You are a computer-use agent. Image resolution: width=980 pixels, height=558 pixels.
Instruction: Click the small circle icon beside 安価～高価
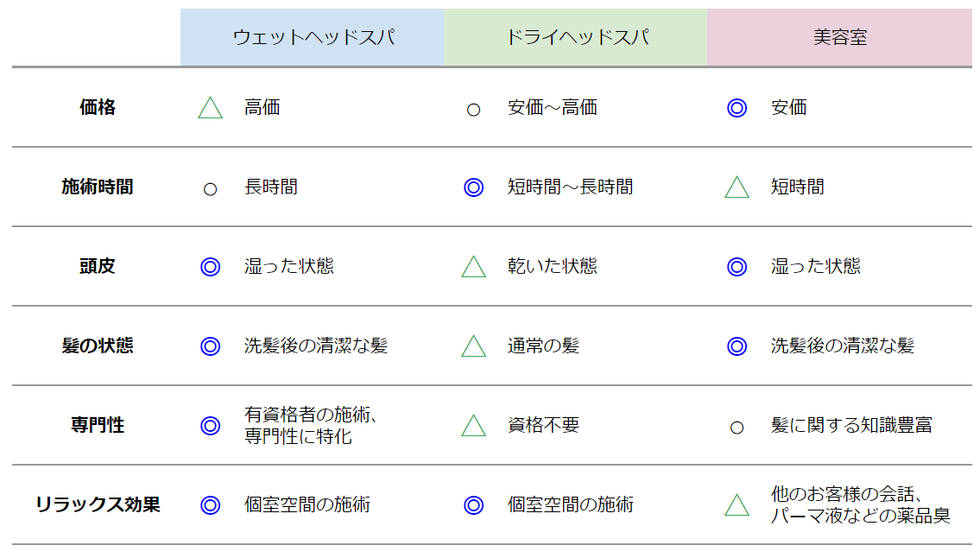[x=473, y=110]
